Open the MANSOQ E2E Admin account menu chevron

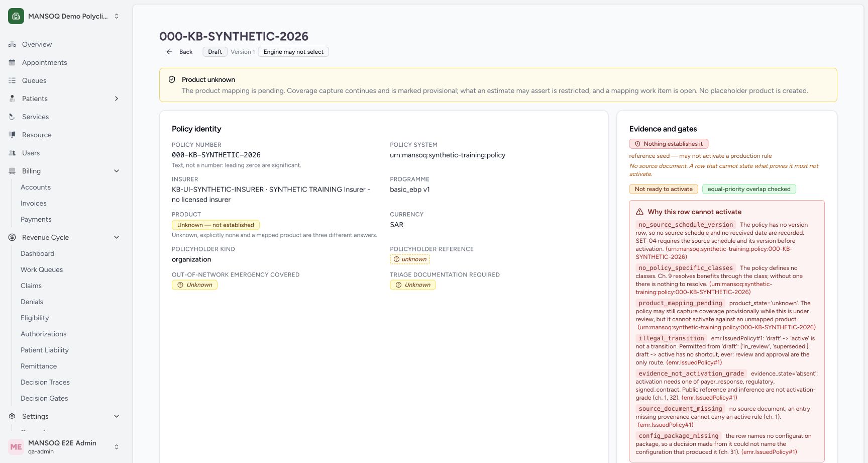tap(117, 447)
